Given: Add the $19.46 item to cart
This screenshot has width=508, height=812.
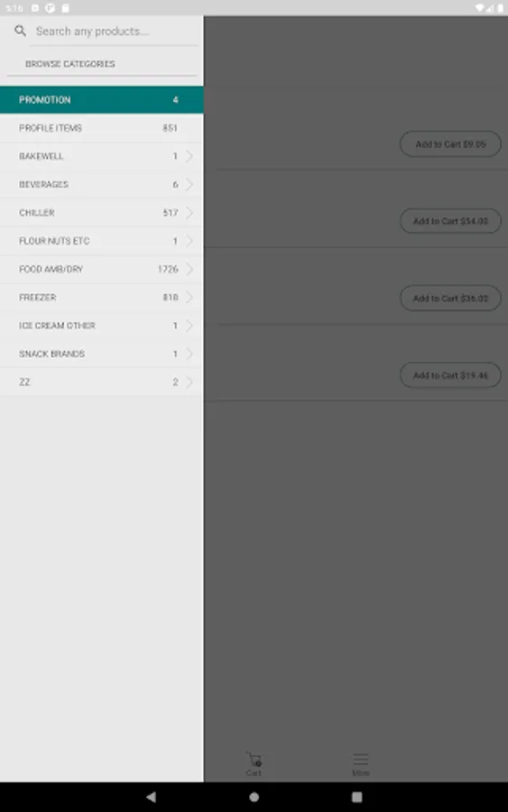Looking at the screenshot, I should click(x=450, y=375).
